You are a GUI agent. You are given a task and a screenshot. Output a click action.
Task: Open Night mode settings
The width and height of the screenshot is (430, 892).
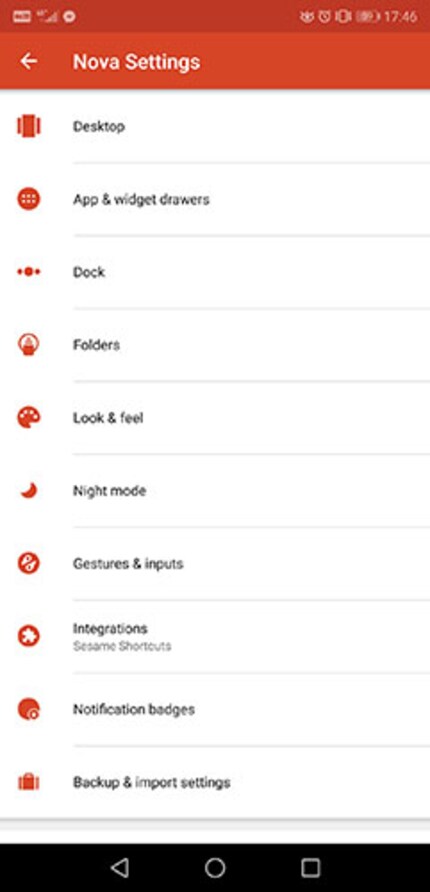point(215,490)
